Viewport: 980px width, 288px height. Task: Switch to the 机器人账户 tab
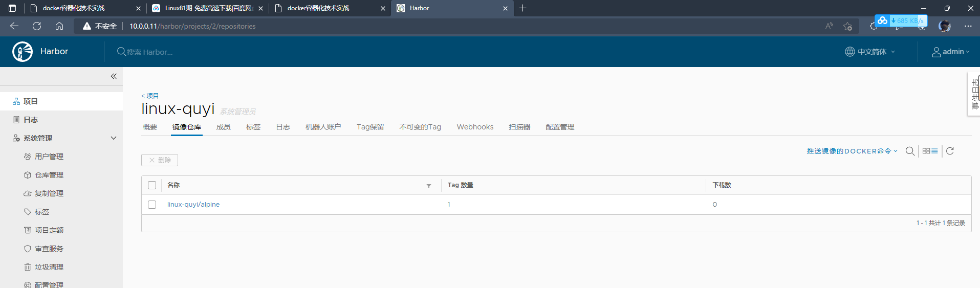pos(323,127)
